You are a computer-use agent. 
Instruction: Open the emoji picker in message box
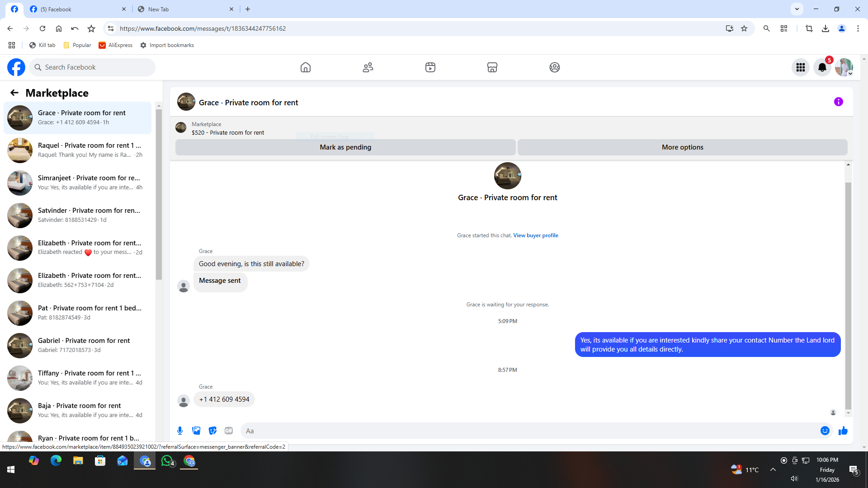825,431
